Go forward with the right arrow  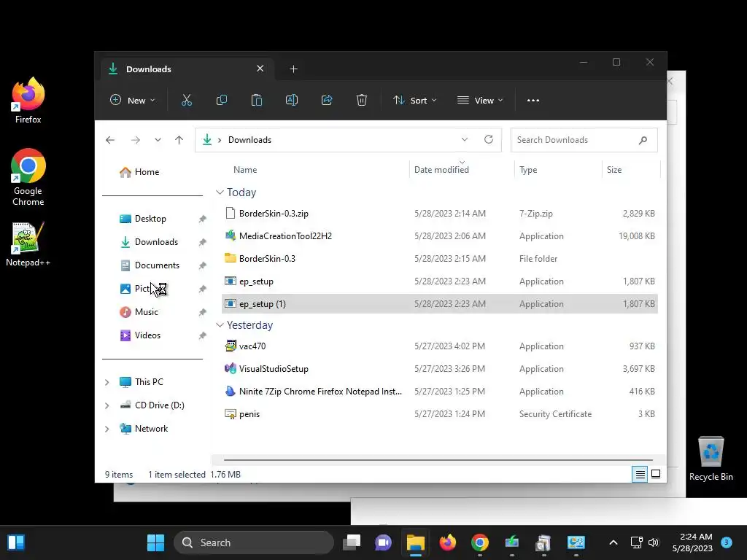(x=136, y=140)
